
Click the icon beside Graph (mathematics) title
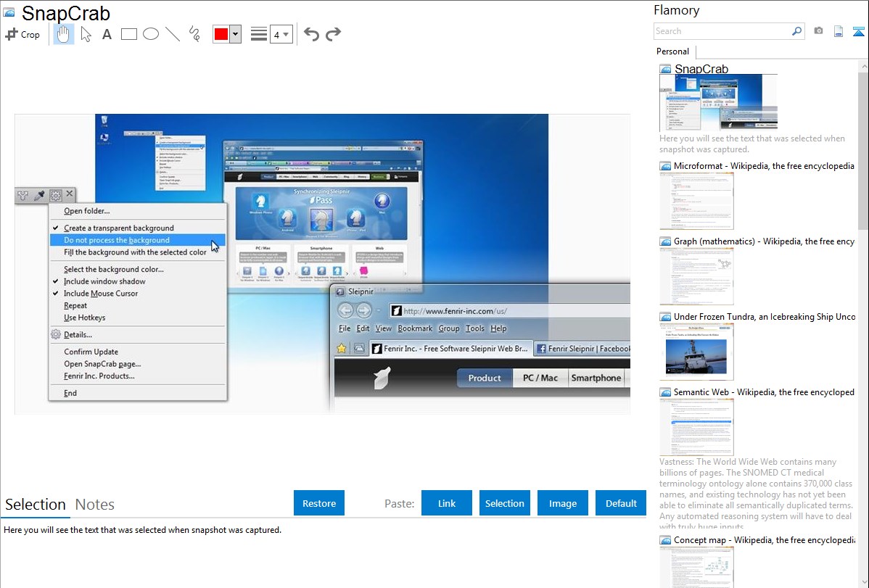[665, 241]
